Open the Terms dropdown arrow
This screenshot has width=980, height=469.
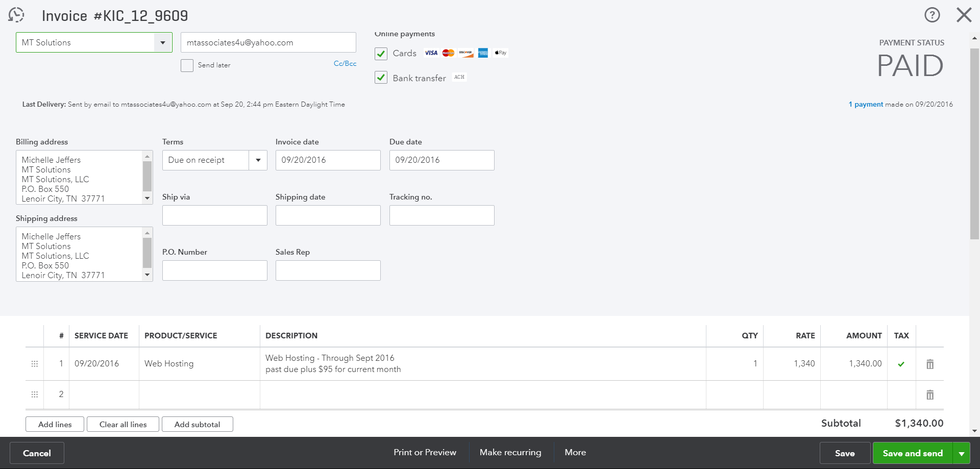pos(258,160)
